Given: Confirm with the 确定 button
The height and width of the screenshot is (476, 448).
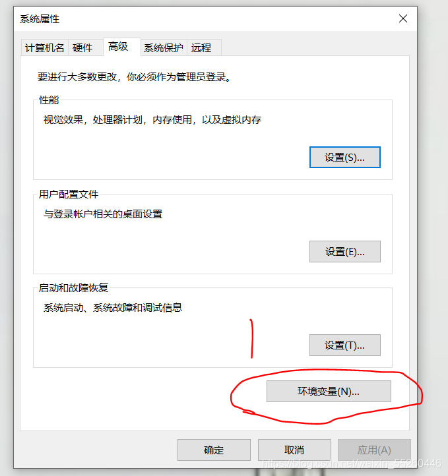Looking at the screenshot, I should coord(214,450).
